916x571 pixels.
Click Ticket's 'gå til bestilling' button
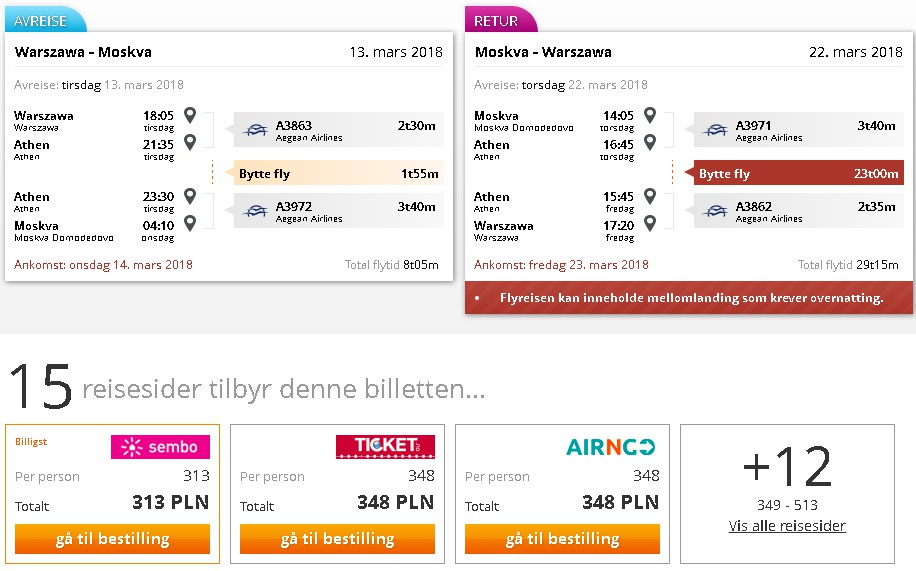point(337,538)
